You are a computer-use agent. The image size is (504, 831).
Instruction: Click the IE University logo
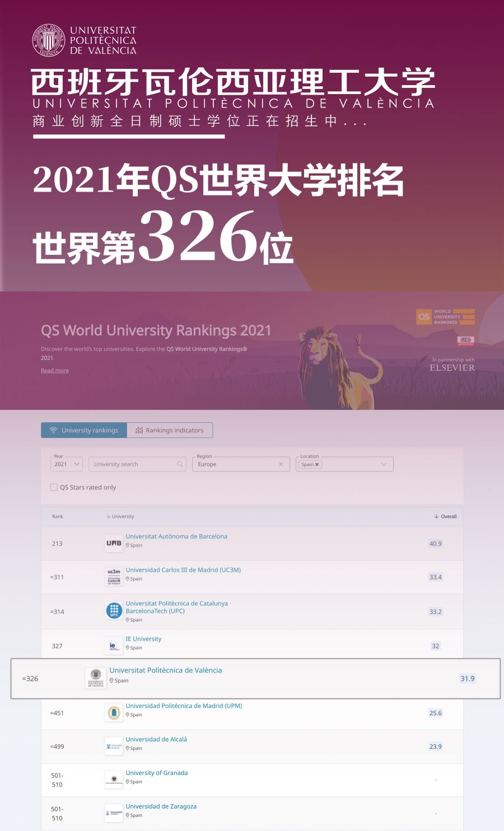point(114,646)
